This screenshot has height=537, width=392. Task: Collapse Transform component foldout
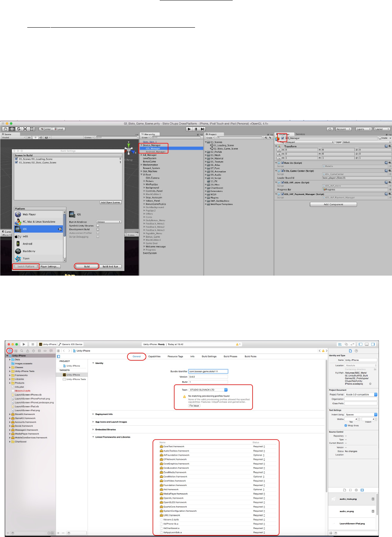click(276, 146)
